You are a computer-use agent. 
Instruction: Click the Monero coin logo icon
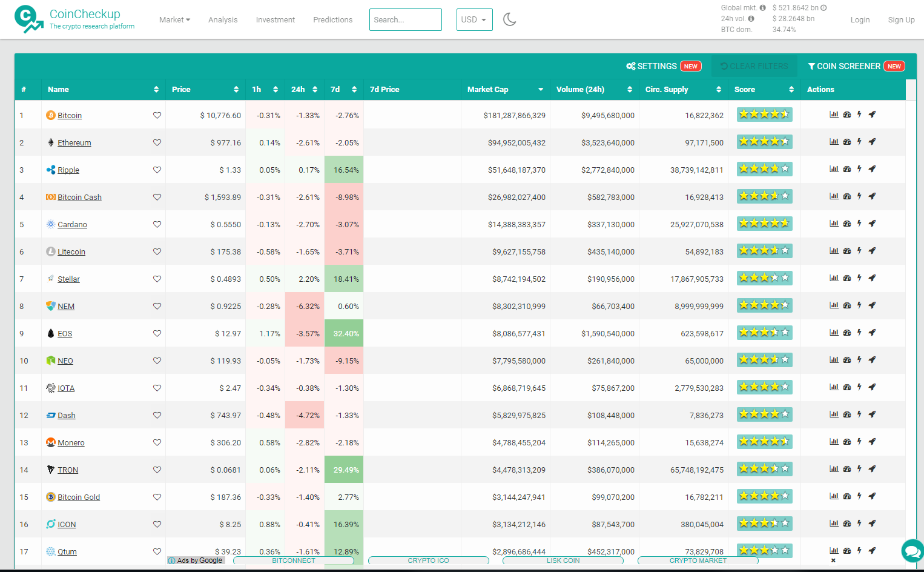click(51, 442)
